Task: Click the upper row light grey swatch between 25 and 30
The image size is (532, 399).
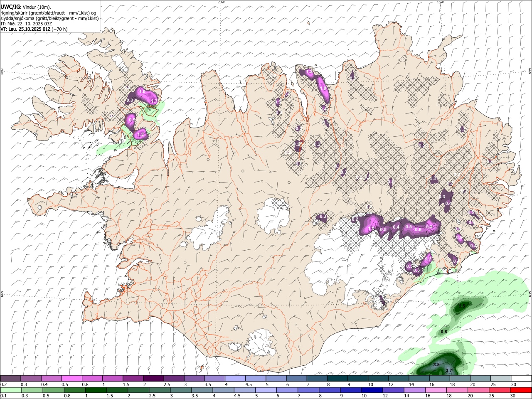Action: [501, 379]
